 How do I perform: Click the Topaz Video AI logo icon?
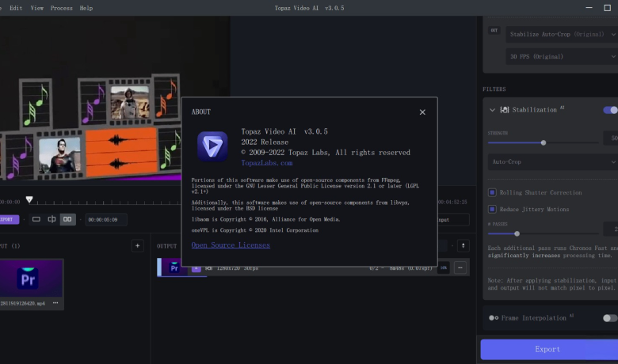point(212,146)
